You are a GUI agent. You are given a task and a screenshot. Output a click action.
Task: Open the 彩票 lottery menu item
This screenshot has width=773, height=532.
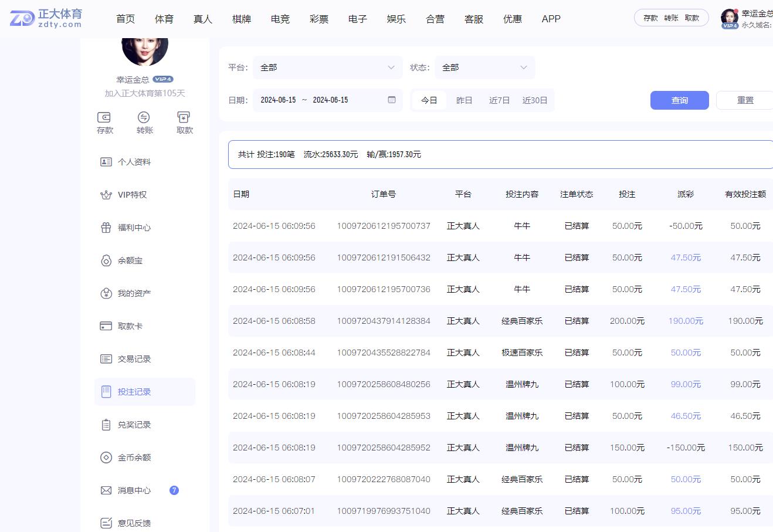(x=318, y=19)
